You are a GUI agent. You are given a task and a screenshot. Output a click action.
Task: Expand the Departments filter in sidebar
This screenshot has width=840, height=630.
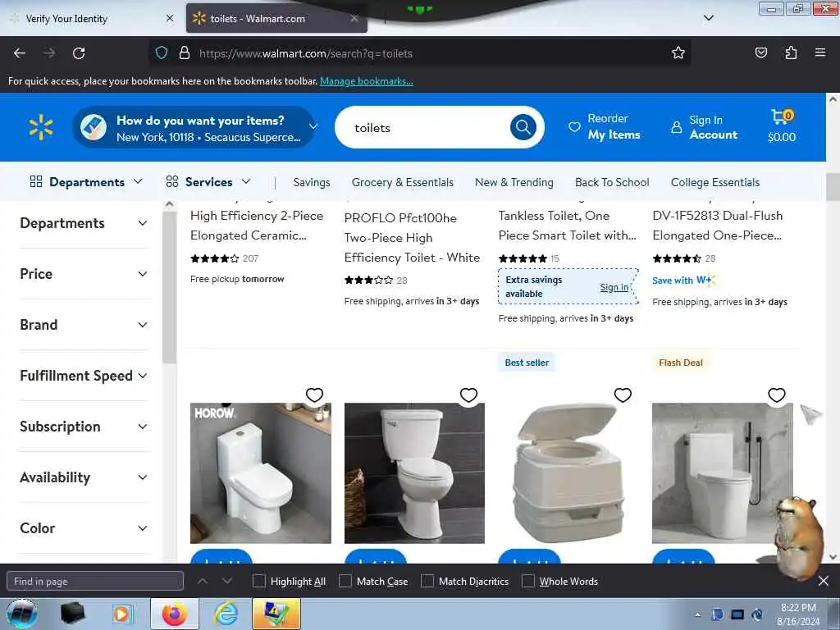tap(84, 223)
